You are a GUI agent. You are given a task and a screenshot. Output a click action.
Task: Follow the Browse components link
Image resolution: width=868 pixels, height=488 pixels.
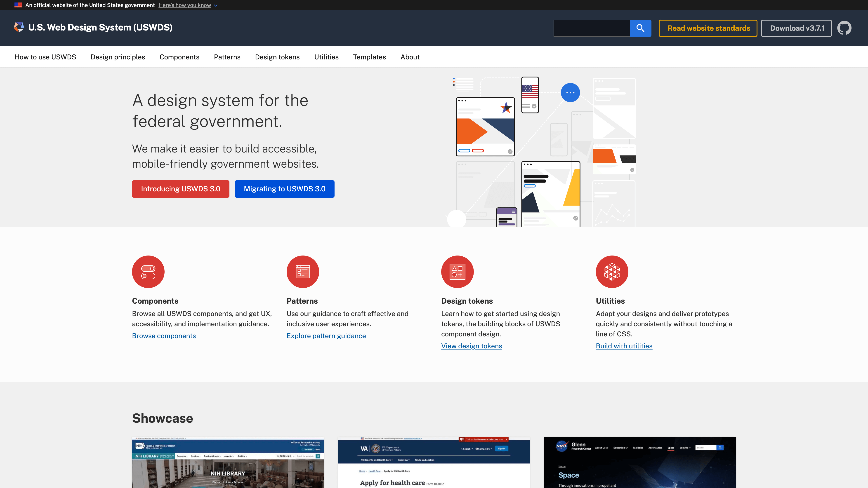click(x=164, y=336)
